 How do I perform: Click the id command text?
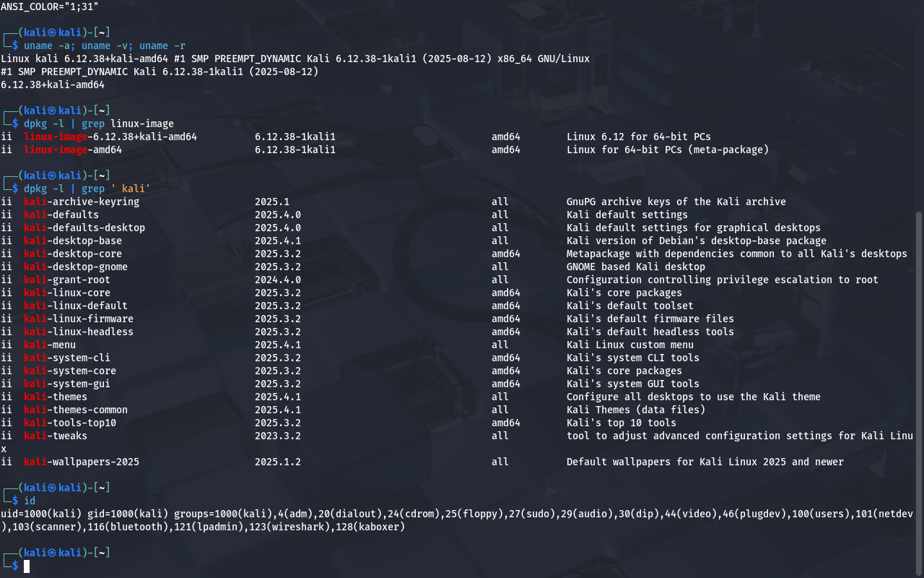pos(30,501)
